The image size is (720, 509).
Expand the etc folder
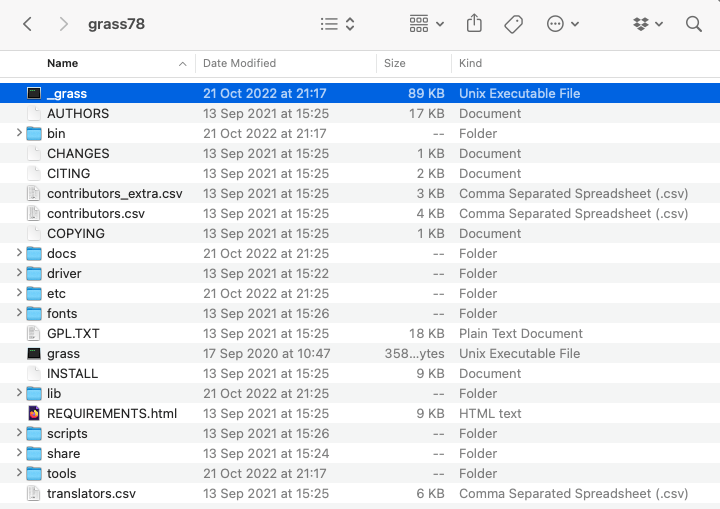19,293
